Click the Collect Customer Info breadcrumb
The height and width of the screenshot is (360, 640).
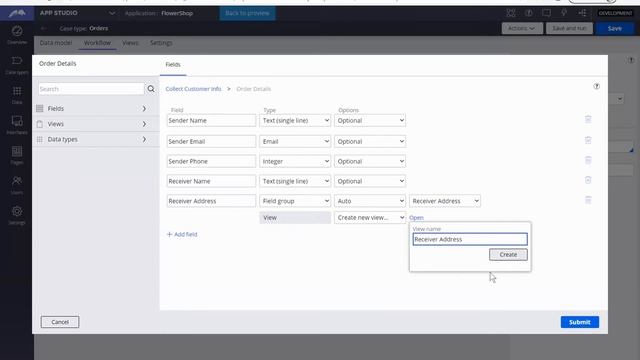pos(193,89)
